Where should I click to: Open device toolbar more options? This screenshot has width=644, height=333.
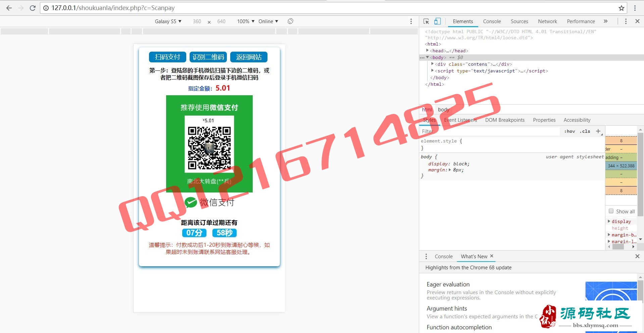[411, 21]
